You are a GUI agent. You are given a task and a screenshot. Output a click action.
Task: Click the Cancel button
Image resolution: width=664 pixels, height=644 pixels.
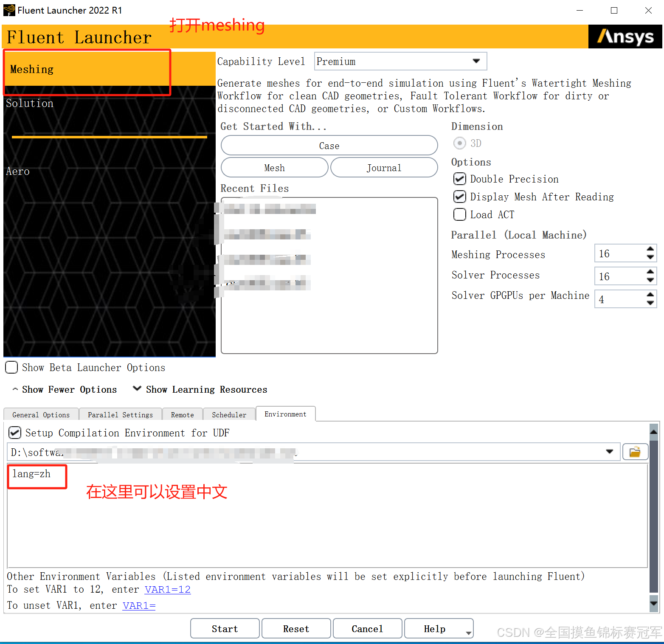click(368, 629)
